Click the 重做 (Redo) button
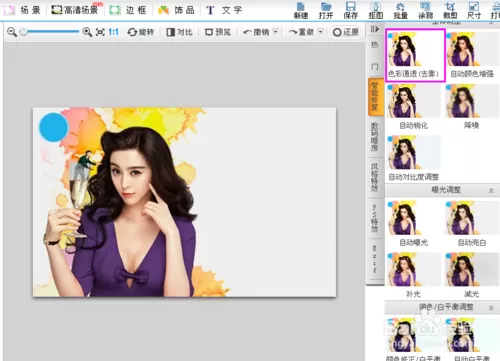The image size is (500, 361). [x=301, y=32]
